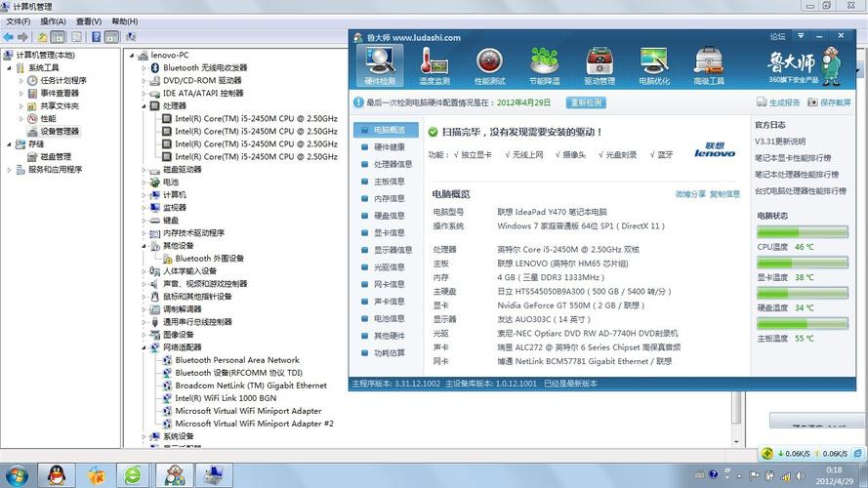
Task: Open QQ penguin in taskbar
Action: point(57,475)
